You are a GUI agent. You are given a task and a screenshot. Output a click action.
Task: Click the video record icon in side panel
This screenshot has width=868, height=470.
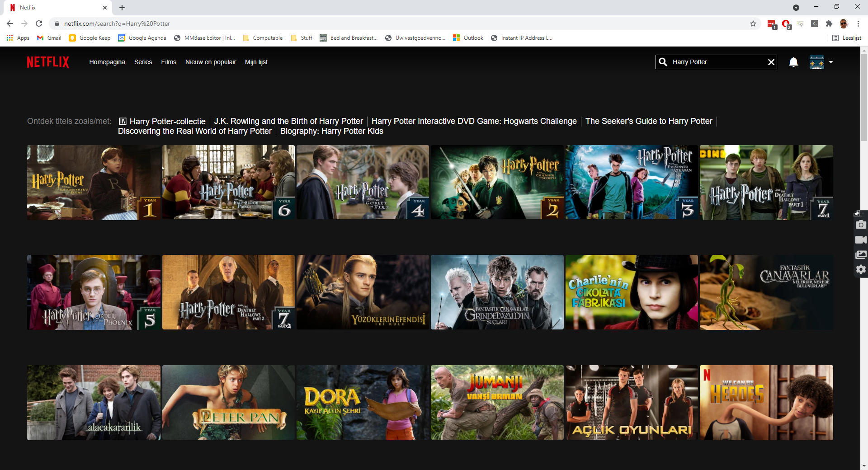coord(861,240)
